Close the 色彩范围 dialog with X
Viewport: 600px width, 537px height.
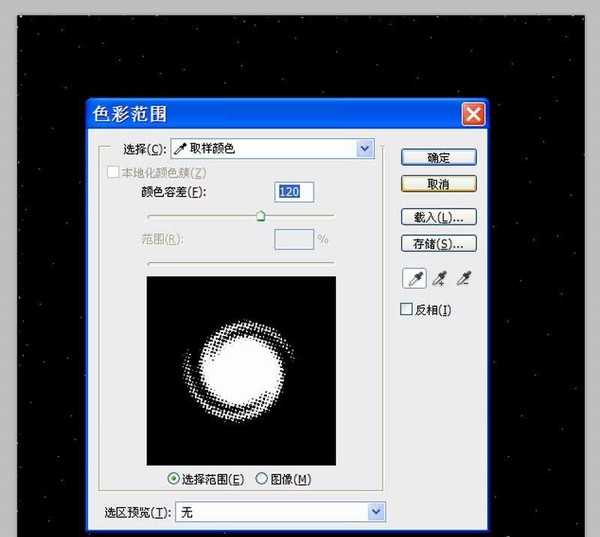pyautogui.click(x=473, y=114)
